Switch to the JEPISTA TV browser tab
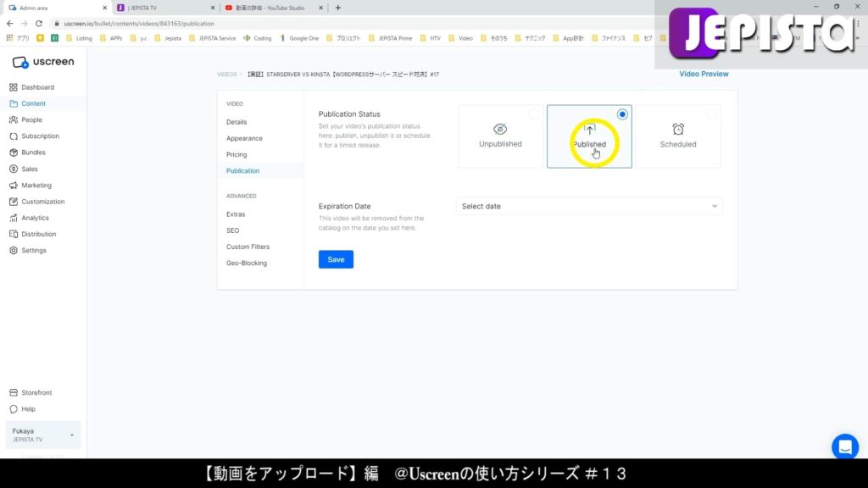868x488 pixels. [166, 8]
